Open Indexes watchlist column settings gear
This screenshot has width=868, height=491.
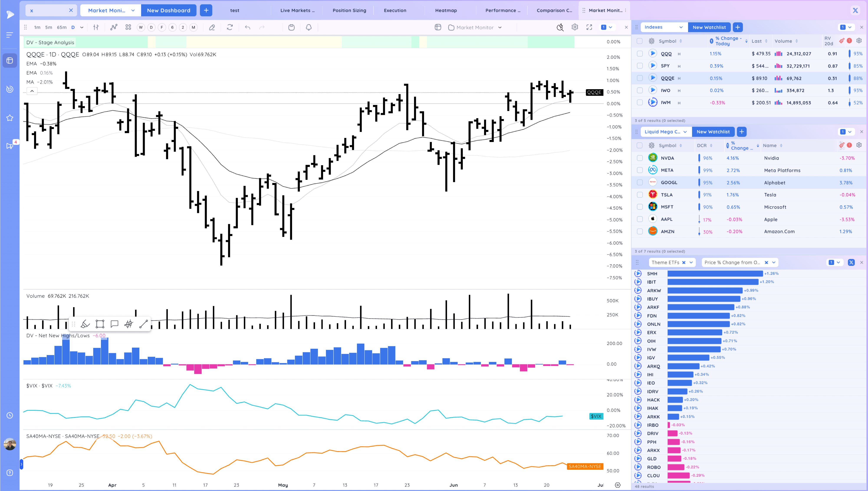859,41
